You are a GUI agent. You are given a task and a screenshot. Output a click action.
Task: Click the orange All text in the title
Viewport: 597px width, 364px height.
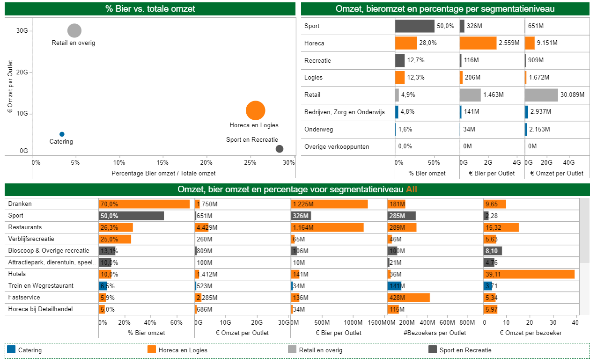pos(412,189)
